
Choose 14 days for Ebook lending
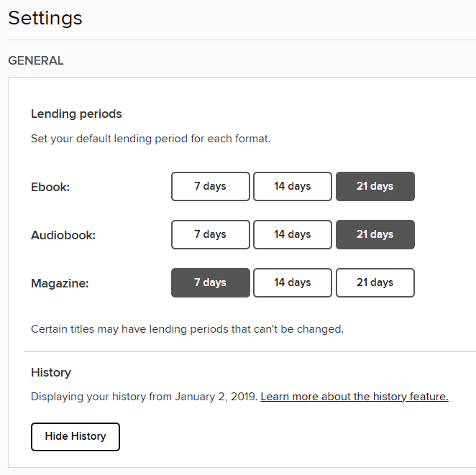292,186
